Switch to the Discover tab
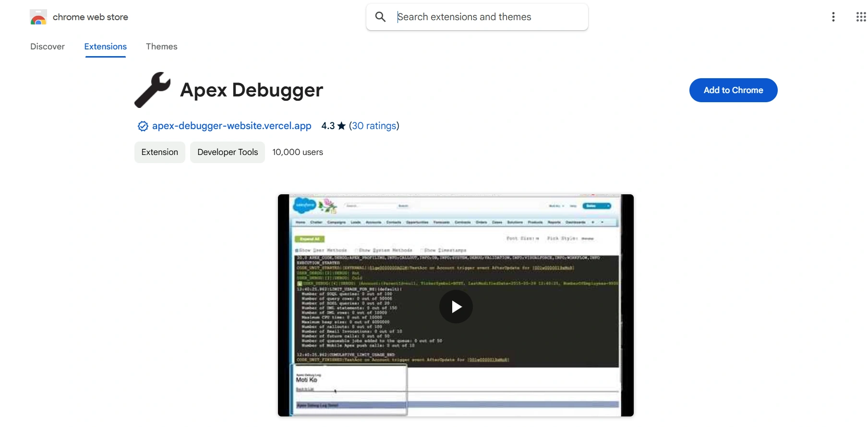868x427 pixels. coord(48,47)
